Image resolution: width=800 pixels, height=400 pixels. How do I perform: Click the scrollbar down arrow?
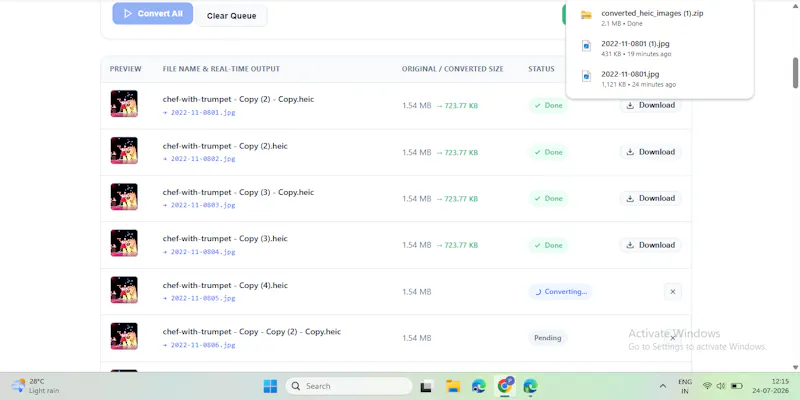(795, 367)
